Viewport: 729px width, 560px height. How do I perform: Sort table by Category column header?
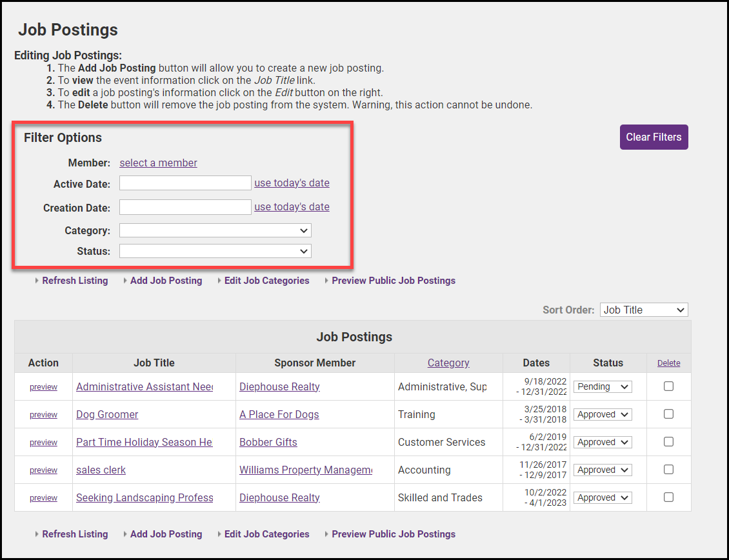[448, 363]
